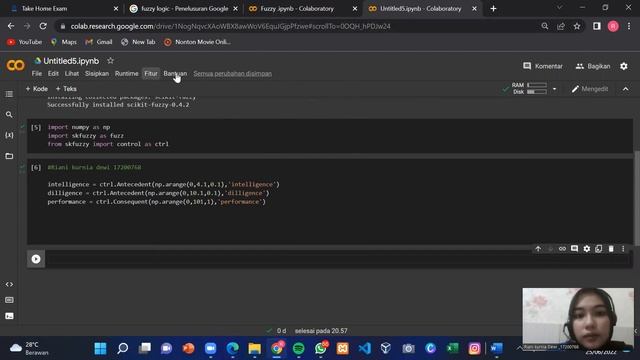Open Chrome profile avatar
Image resolution: width=640 pixels, height=360 pixels.
coord(613,26)
